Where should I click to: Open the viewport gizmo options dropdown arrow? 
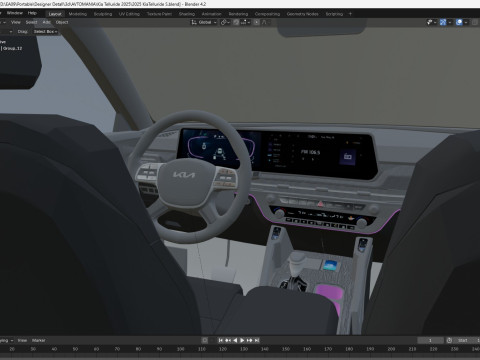[450, 22]
